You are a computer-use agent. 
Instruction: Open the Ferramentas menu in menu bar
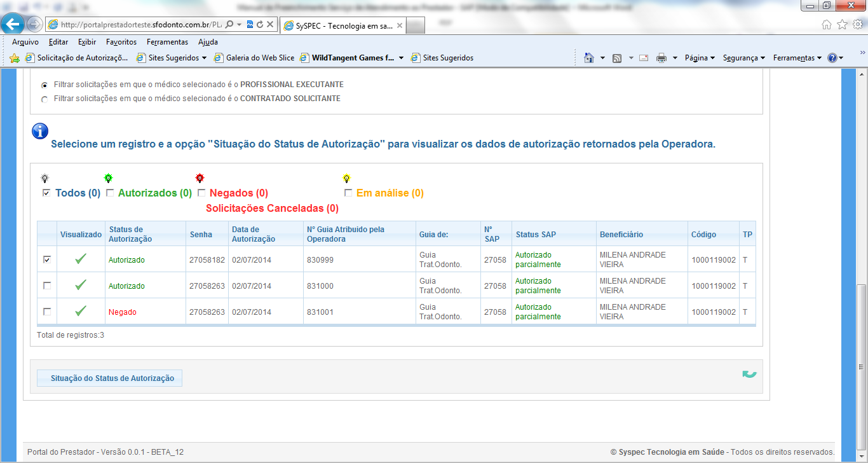point(167,42)
